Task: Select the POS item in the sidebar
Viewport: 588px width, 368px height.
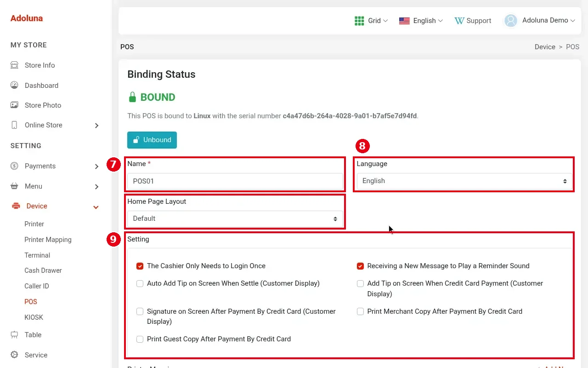Action: point(31,302)
